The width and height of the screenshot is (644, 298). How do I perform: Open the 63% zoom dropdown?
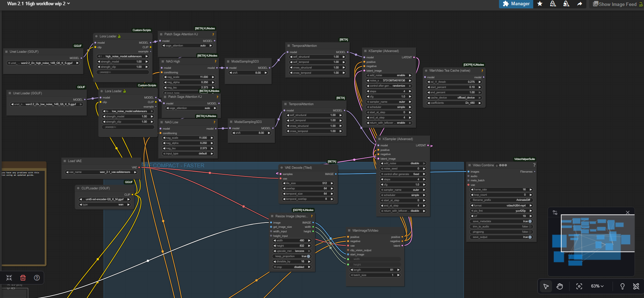coord(597,286)
